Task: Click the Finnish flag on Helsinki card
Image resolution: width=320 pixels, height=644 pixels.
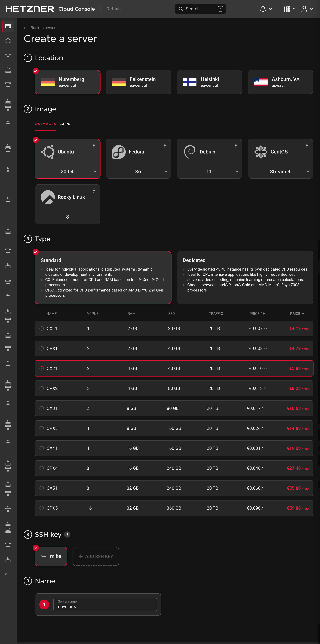Action: click(190, 82)
